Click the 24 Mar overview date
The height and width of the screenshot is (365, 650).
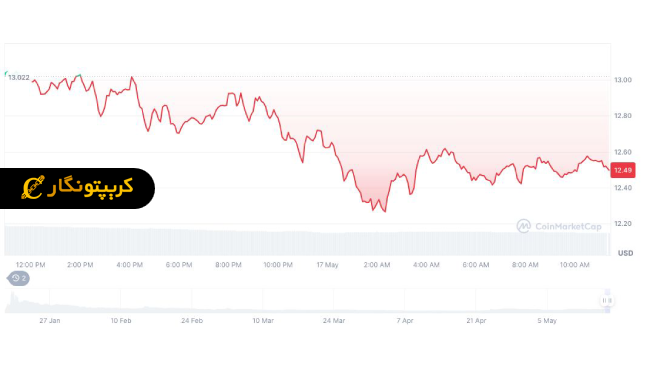[x=334, y=321]
